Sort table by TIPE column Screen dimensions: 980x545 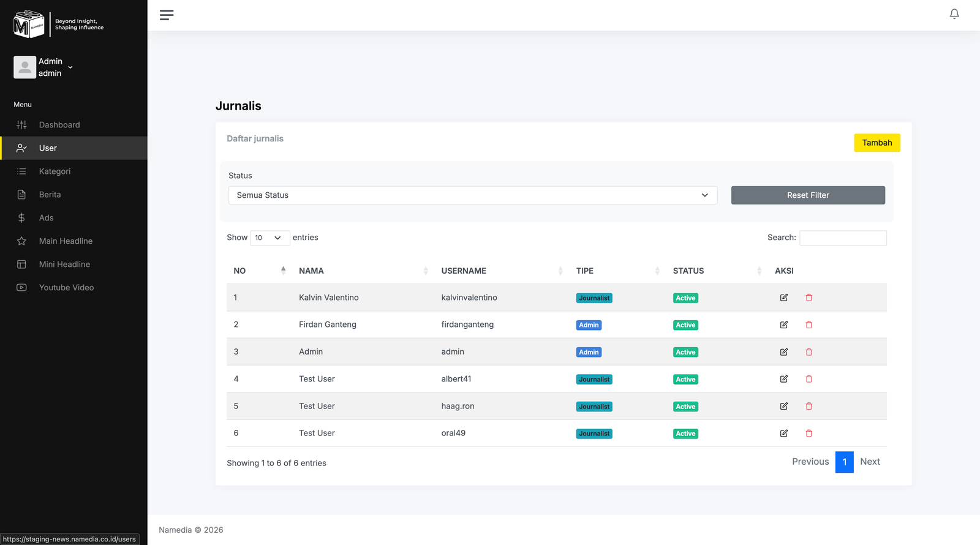tap(618, 271)
